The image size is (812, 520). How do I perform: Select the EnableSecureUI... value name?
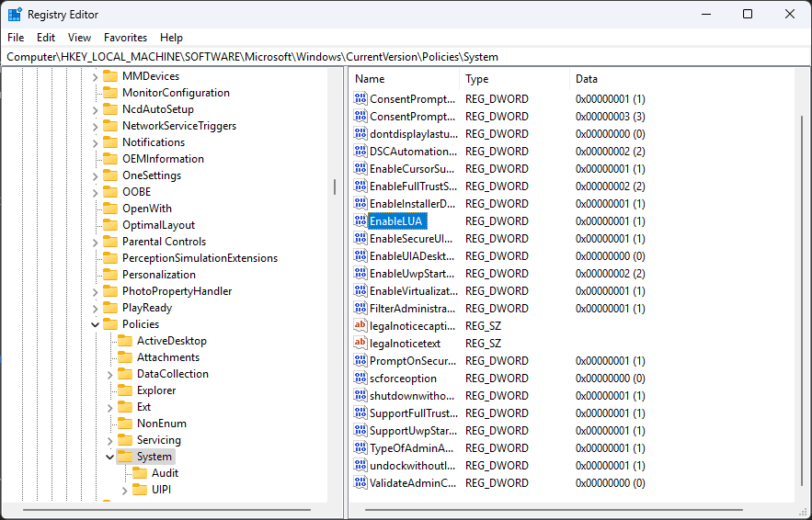411,239
